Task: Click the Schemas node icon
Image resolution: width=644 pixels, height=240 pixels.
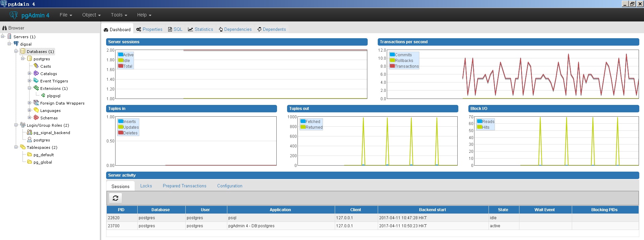Action: coord(36,118)
